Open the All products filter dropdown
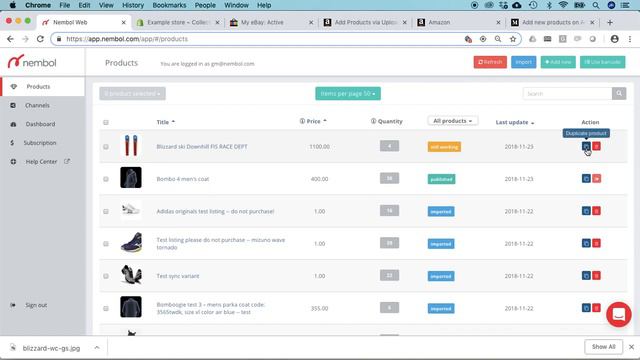This screenshot has width=640, height=360. click(453, 121)
